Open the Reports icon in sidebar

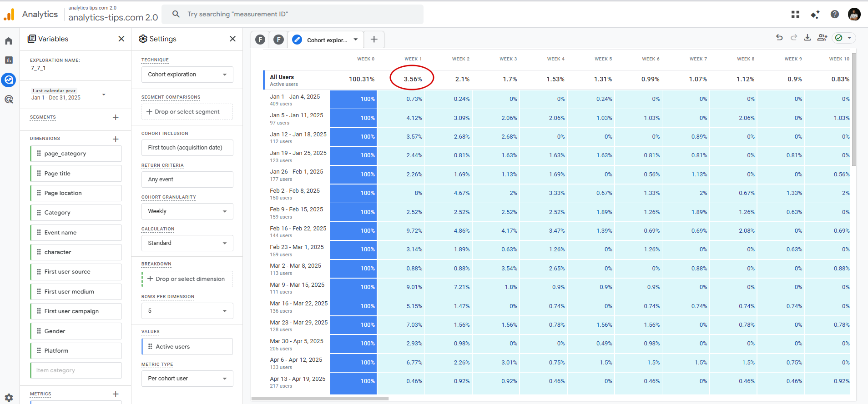coord(9,60)
